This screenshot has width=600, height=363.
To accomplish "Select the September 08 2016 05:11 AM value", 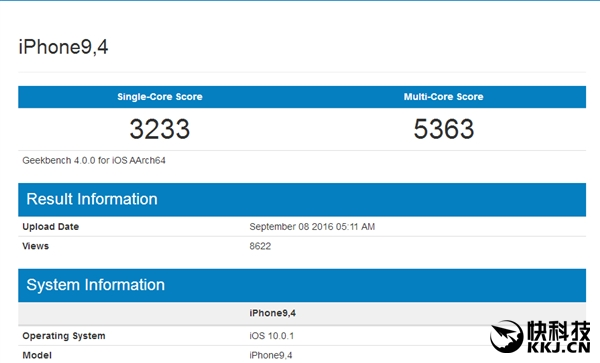I will (312, 227).
